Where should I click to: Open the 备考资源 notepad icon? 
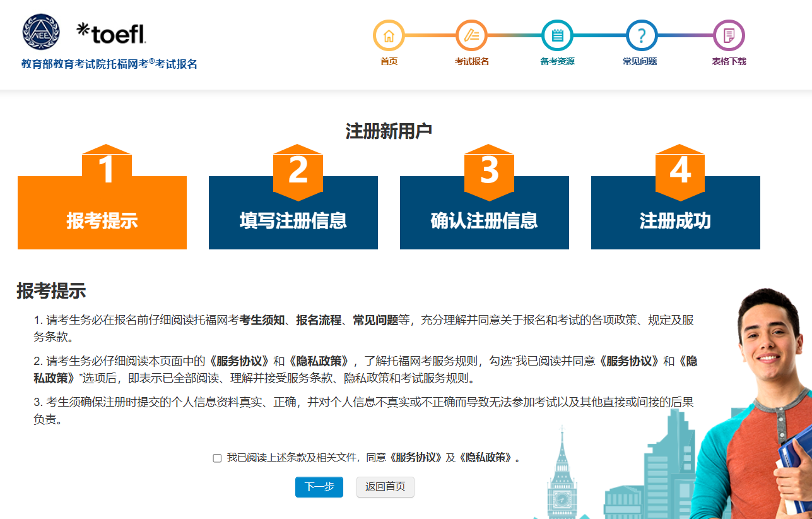tap(557, 35)
